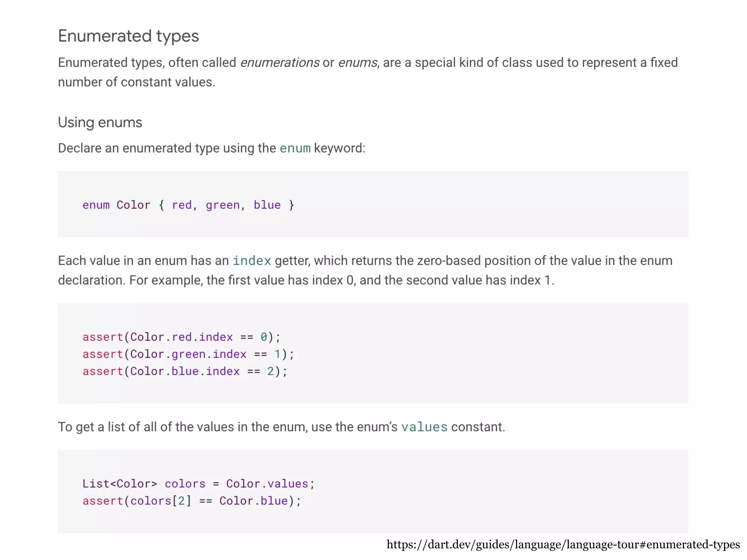Click the word 'keyword:' after enum
The height and width of the screenshot is (560, 747).
[339, 148]
